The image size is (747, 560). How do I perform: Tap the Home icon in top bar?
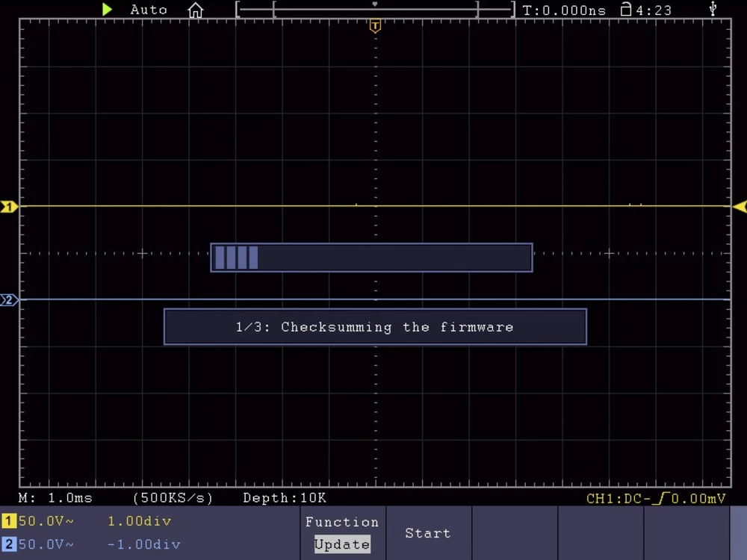pyautogui.click(x=196, y=10)
